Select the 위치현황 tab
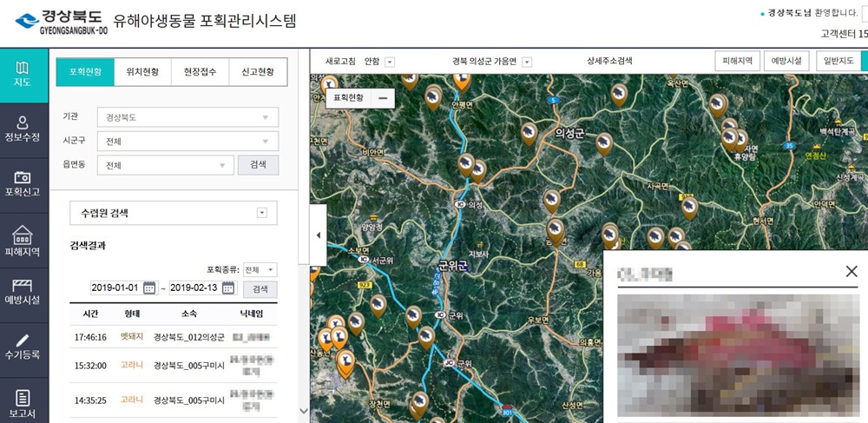Screen dimensions: 868x423 coord(143,72)
